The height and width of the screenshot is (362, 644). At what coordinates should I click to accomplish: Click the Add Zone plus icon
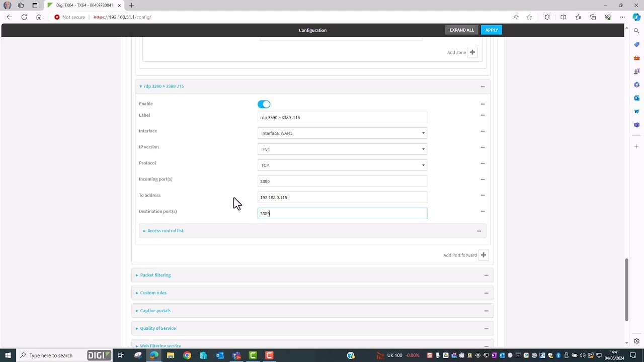pos(472,52)
